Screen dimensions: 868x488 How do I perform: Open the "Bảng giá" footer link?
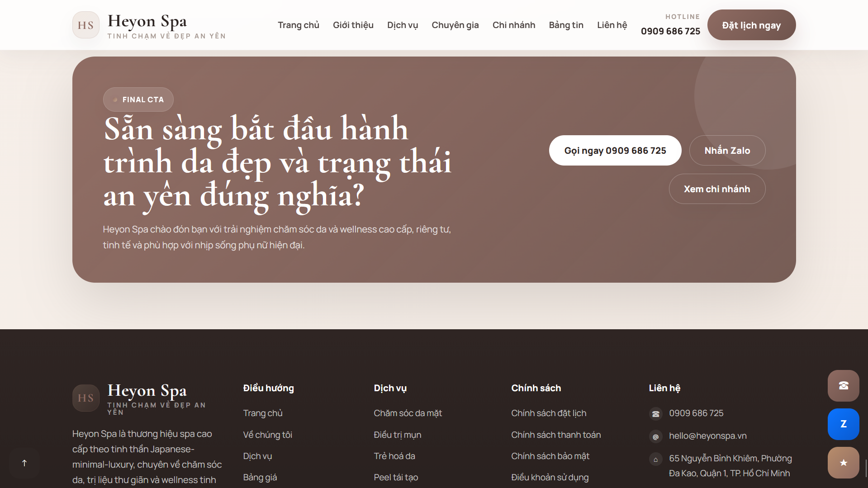click(x=260, y=477)
